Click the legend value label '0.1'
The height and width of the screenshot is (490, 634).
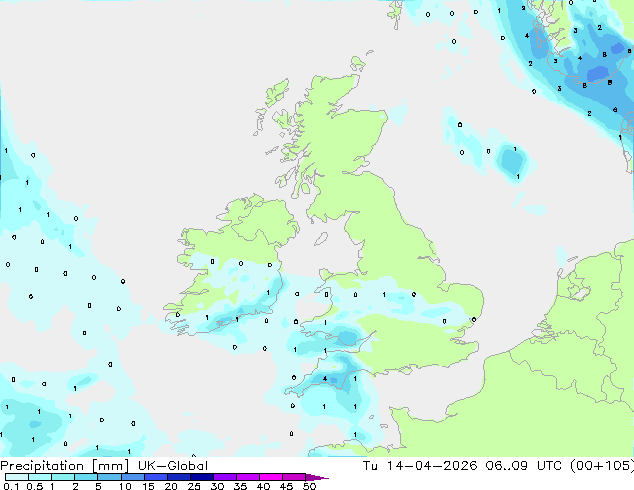(x=11, y=486)
